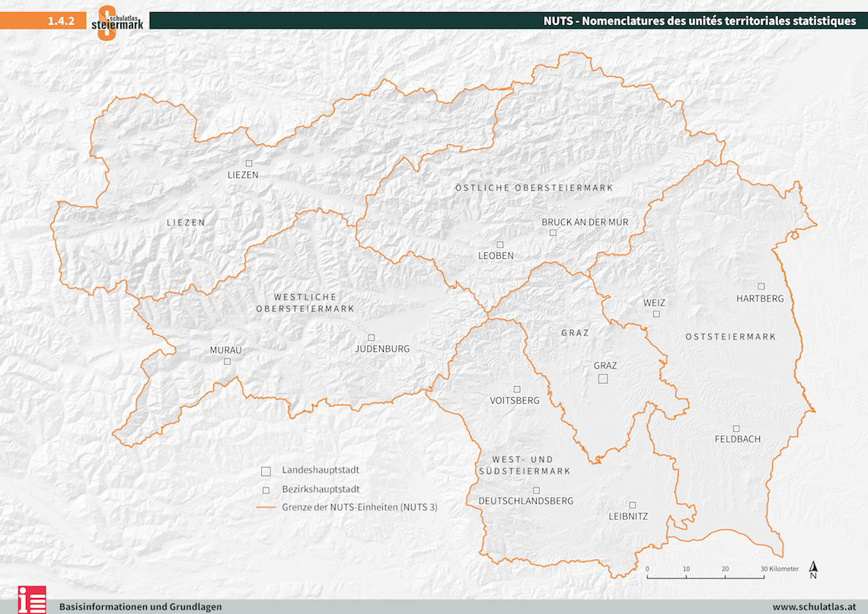Open the www.schulatlas.at link

(814, 606)
